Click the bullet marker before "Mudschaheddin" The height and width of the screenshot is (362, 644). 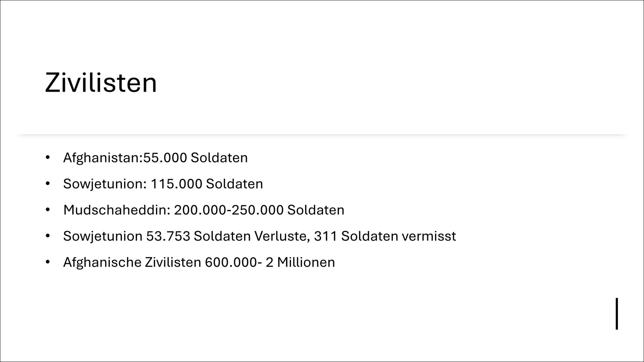[48, 210]
